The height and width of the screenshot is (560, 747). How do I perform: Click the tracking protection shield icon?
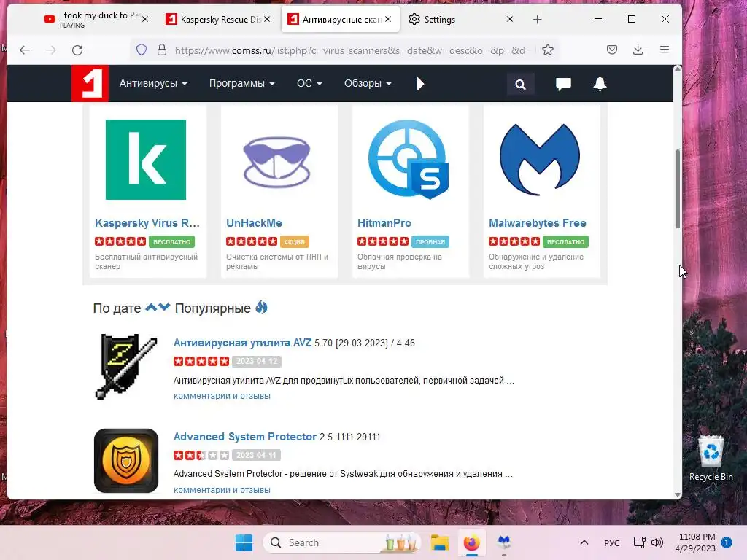pos(142,50)
